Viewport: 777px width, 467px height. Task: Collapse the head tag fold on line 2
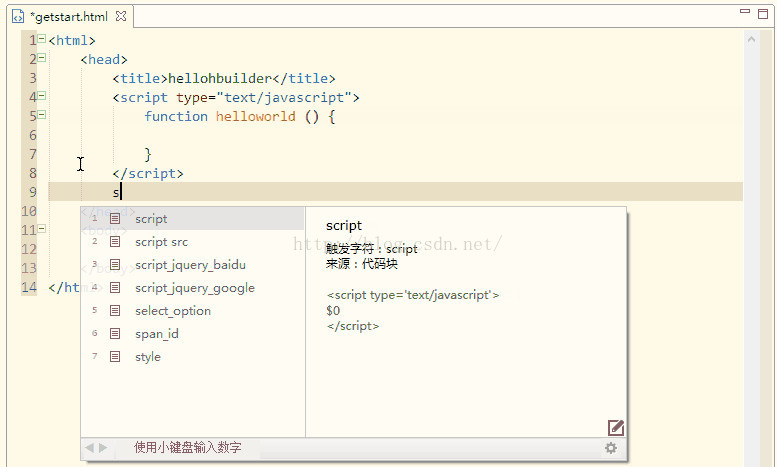[x=42, y=58]
